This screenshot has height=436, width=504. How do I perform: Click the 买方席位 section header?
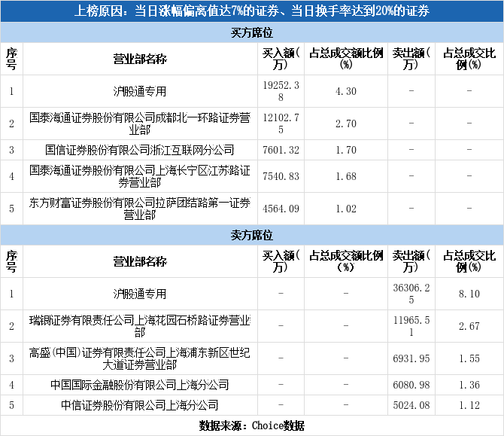[252, 32]
